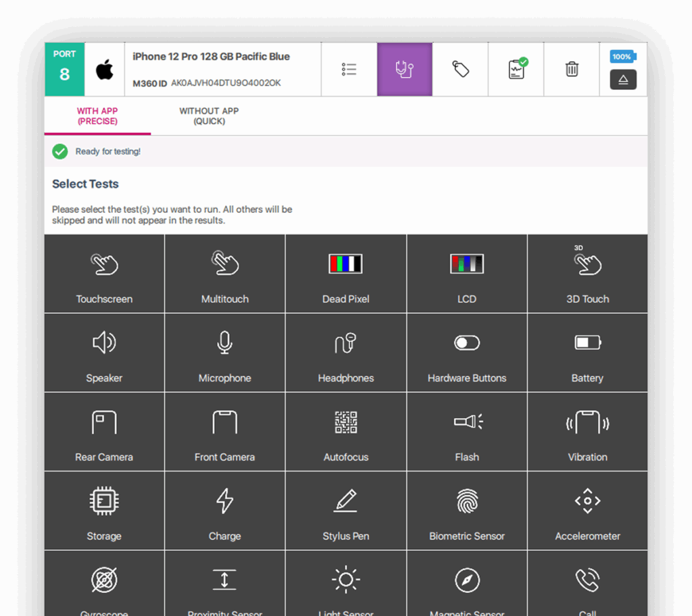Click the 100% battery level indicator
Image resolution: width=692 pixels, height=616 pixels.
pos(623,57)
